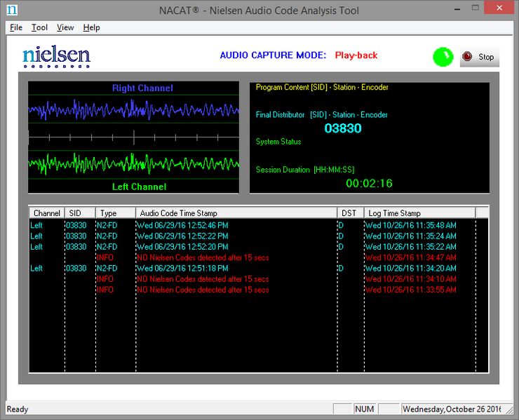Click the AUDIO CAPTURE MODE label
The width and height of the screenshot is (519, 420).
(273, 55)
